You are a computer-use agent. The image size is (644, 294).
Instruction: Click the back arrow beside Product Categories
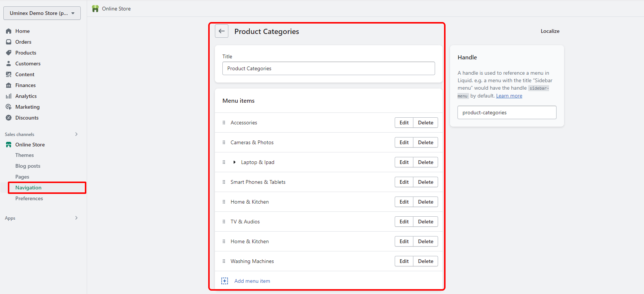[x=222, y=31]
